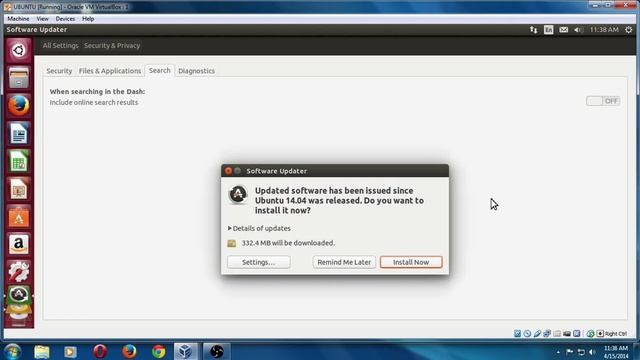Go back to All Settings
The image size is (640, 360).
(x=60, y=45)
